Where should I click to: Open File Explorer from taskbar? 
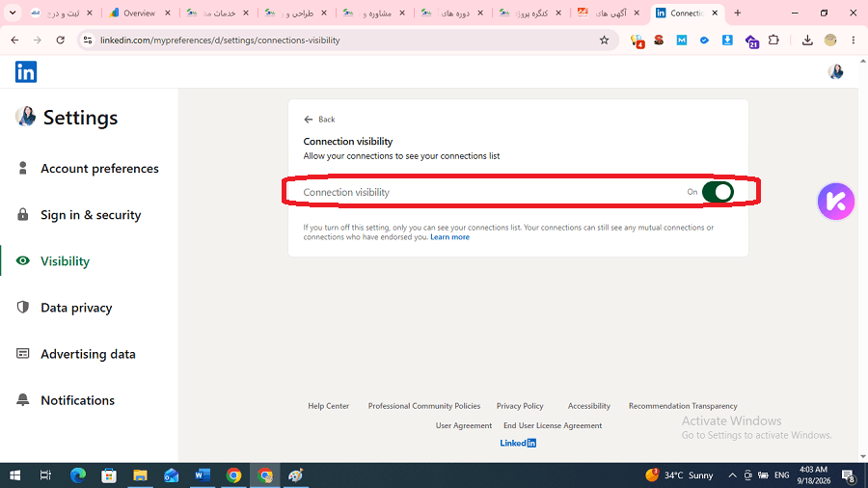coord(140,475)
